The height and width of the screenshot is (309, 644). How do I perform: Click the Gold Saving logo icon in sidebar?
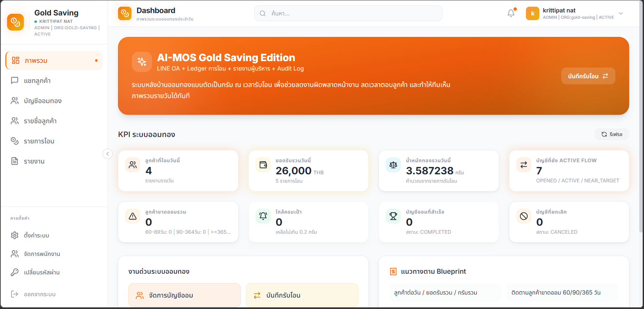pos(15,22)
